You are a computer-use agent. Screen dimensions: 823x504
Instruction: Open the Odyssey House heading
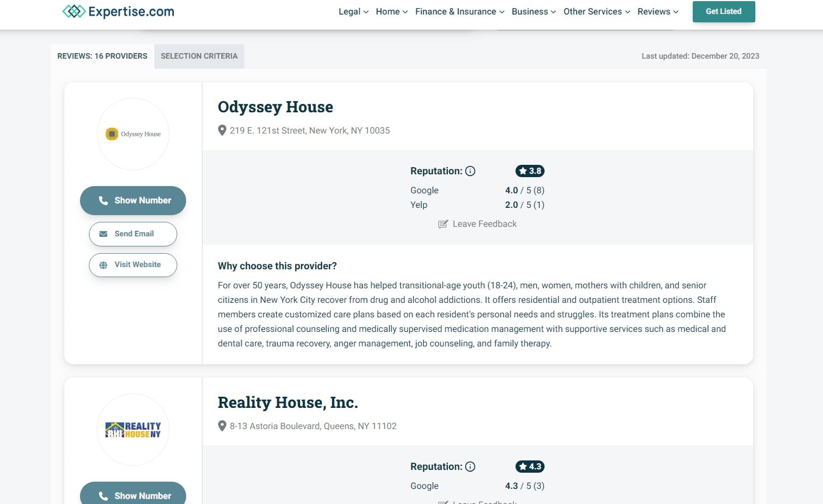pos(276,107)
